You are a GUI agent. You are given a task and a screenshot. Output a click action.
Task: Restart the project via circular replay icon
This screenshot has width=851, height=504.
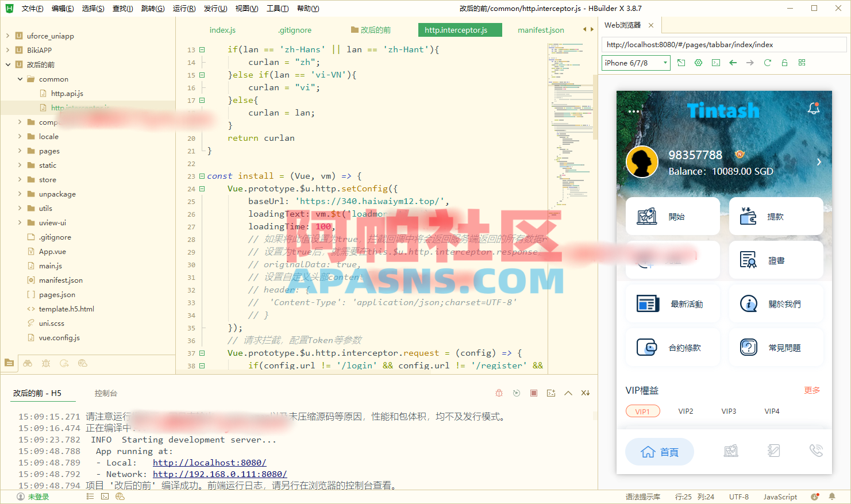516,393
